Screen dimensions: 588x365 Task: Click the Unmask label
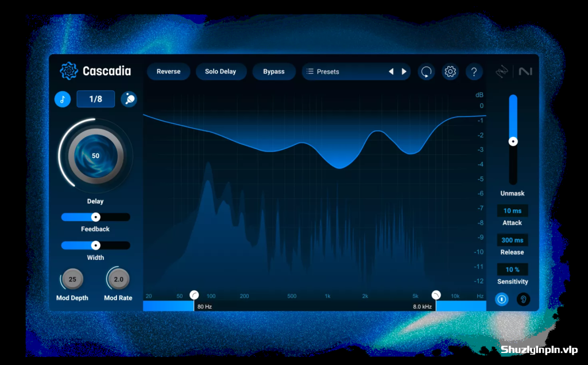512,193
